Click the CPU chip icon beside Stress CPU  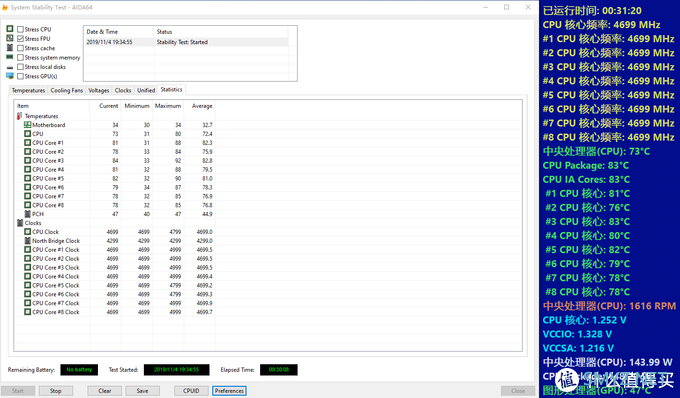pyautogui.click(x=10, y=29)
